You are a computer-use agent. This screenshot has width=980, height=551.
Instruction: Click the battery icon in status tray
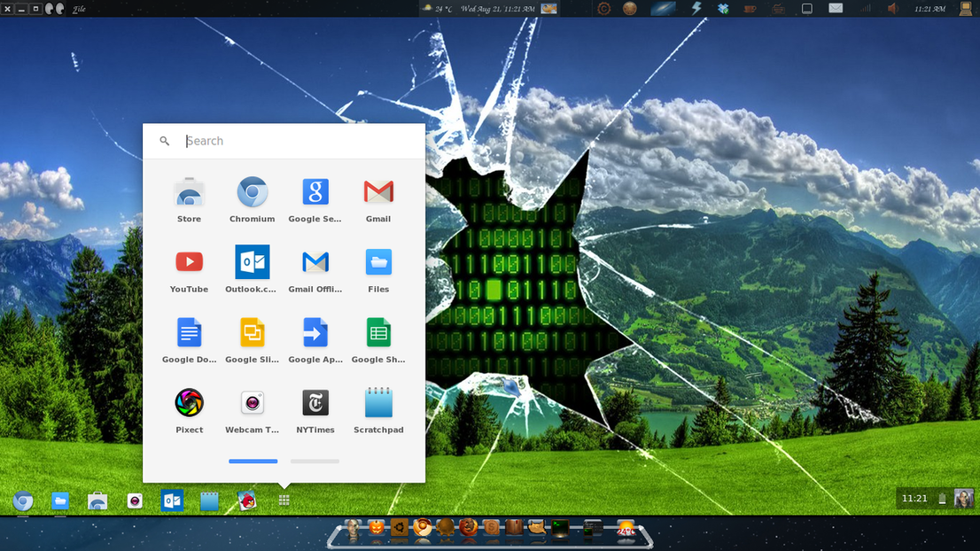942,499
